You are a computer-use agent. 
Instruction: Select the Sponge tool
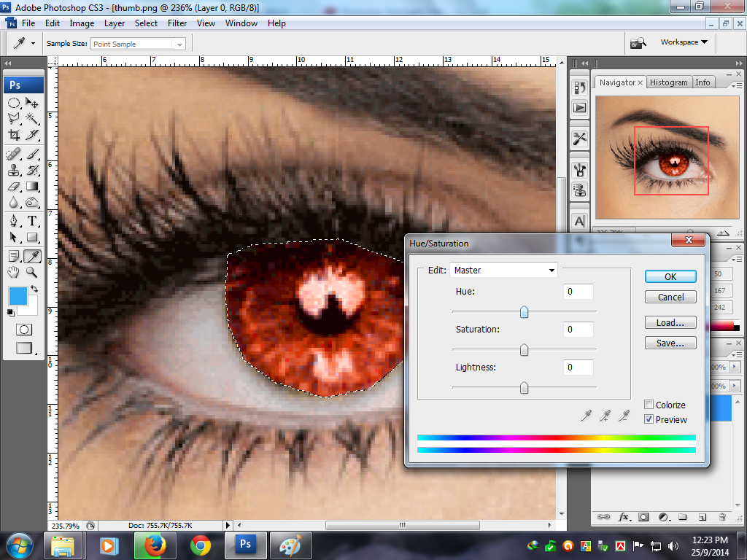32,203
